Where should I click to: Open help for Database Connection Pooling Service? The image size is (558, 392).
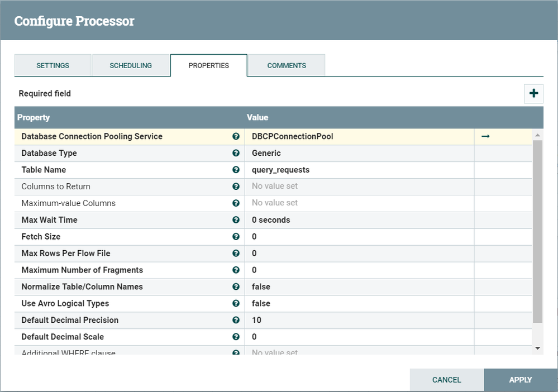236,136
